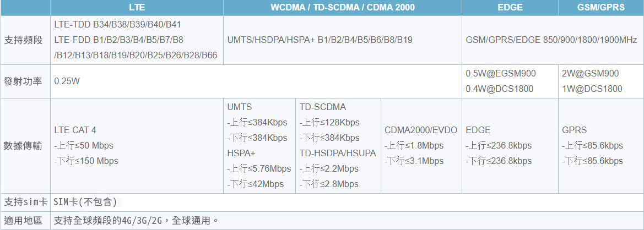Click the GSM/GPRS column header
Image resolution: width=644 pixels, height=230 pixels.
[600, 8]
